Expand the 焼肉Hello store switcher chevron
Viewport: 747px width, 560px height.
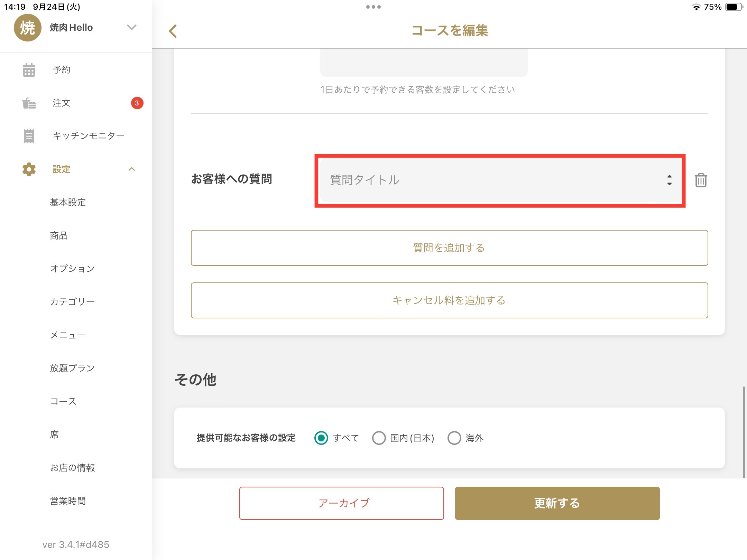click(x=132, y=27)
